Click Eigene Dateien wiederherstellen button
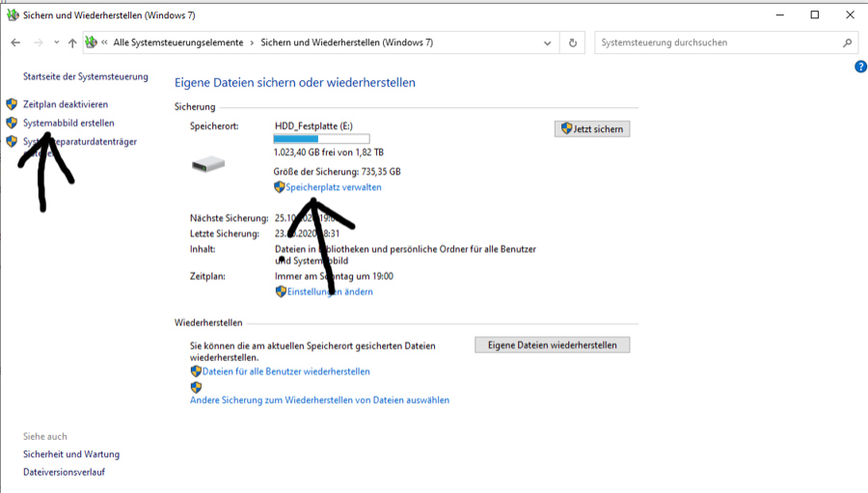 point(552,344)
